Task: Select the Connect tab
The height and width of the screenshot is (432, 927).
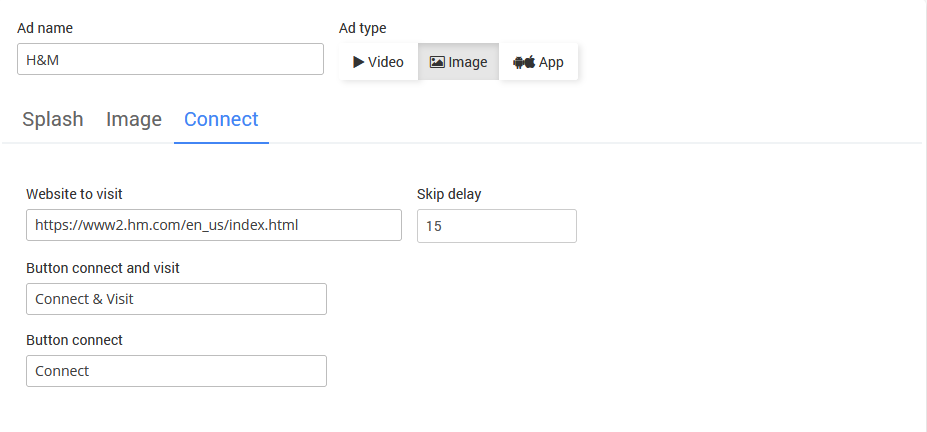Action: coord(221,119)
